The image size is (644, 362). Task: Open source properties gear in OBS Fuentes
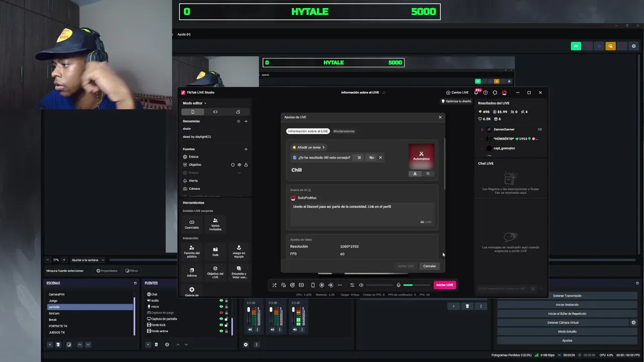tap(167, 344)
